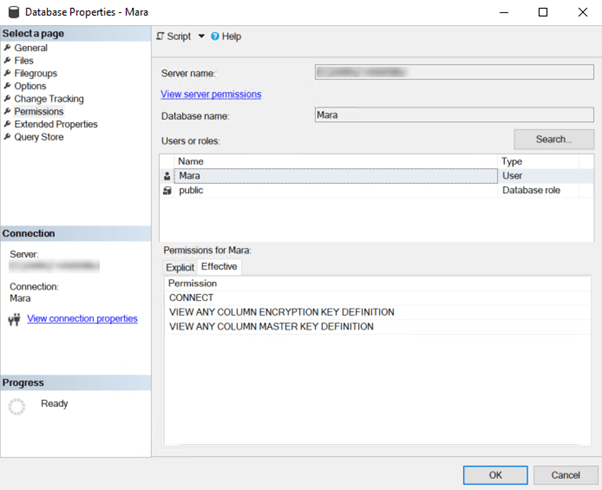Viewport: 602px width, 490px height.
Task: Click the user icon beside Mara
Action: (x=167, y=176)
